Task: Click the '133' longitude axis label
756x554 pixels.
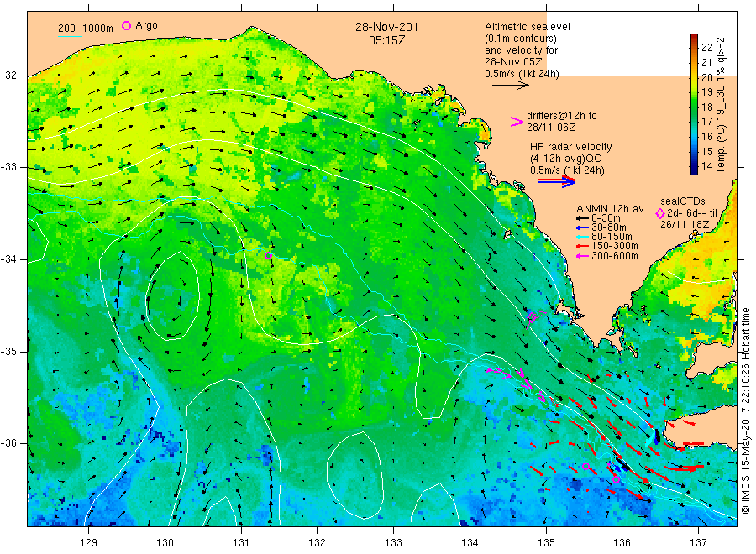Action: point(393,543)
